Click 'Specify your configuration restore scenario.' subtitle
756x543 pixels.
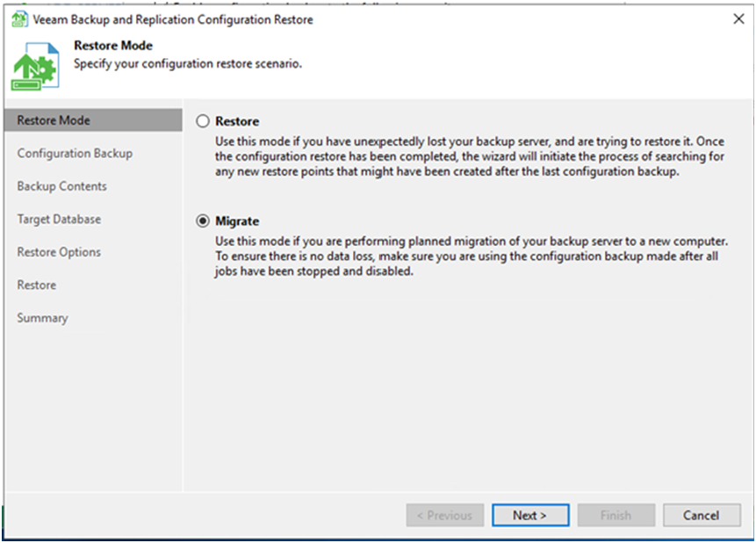(188, 64)
